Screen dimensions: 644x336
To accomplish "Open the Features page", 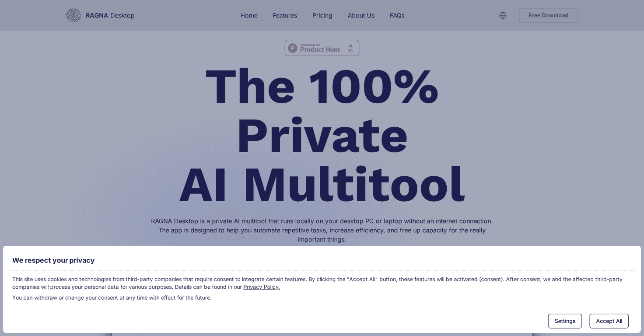I will (285, 15).
